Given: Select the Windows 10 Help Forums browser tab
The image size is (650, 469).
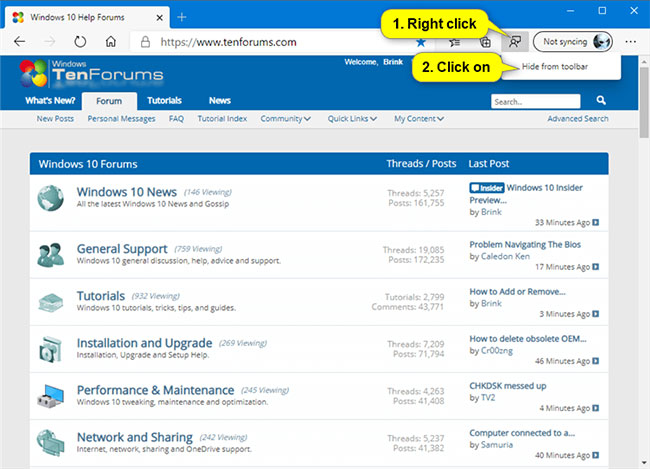Looking at the screenshot, I should coord(87,17).
